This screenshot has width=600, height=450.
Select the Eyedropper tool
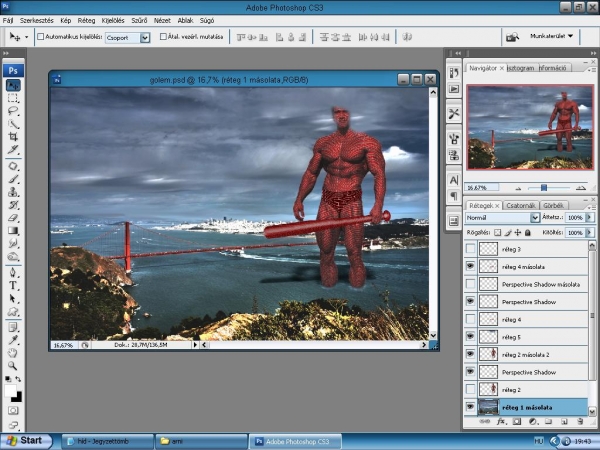point(13,340)
